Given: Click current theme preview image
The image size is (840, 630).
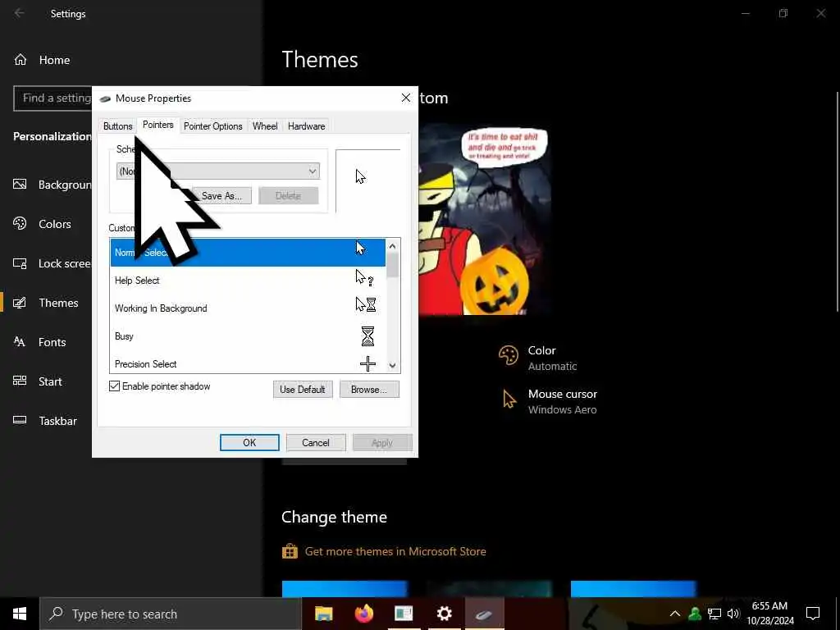Looking at the screenshot, I should [485, 220].
